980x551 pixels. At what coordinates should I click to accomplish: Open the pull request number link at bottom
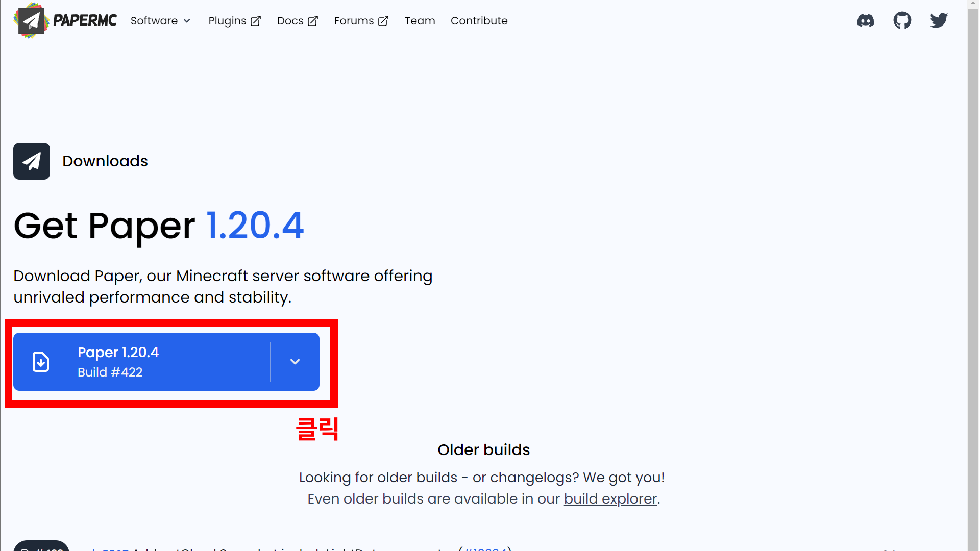pos(485,548)
